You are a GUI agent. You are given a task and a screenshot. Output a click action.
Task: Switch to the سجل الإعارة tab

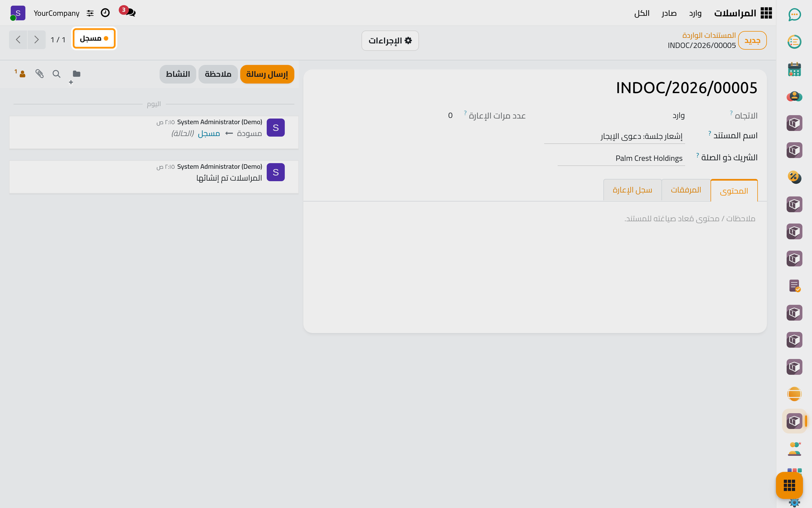tap(632, 190)
